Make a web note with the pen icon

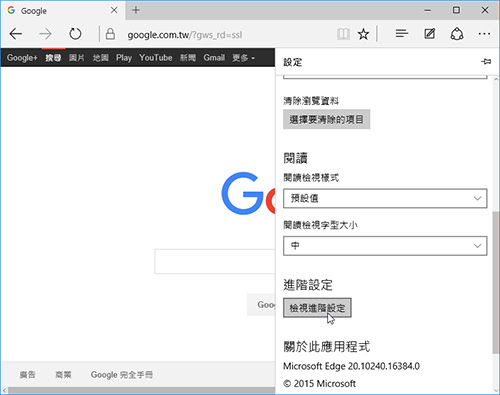[429, 34]
